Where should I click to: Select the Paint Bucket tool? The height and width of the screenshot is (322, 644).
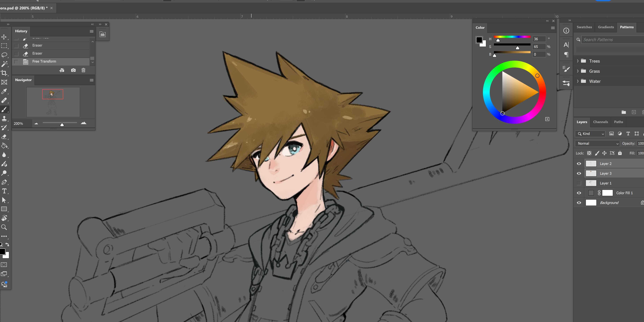[x=4, y=146]
